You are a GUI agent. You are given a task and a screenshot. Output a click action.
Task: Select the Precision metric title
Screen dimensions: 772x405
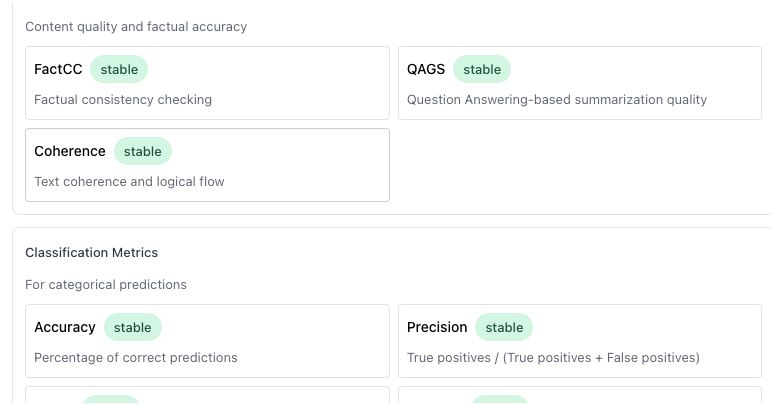coord(437,327)
